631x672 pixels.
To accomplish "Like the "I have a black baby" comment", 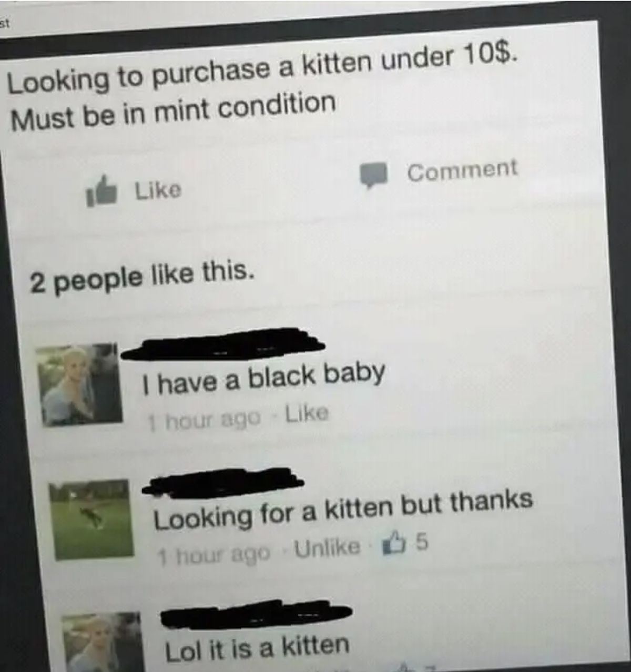I will [307, 414].
